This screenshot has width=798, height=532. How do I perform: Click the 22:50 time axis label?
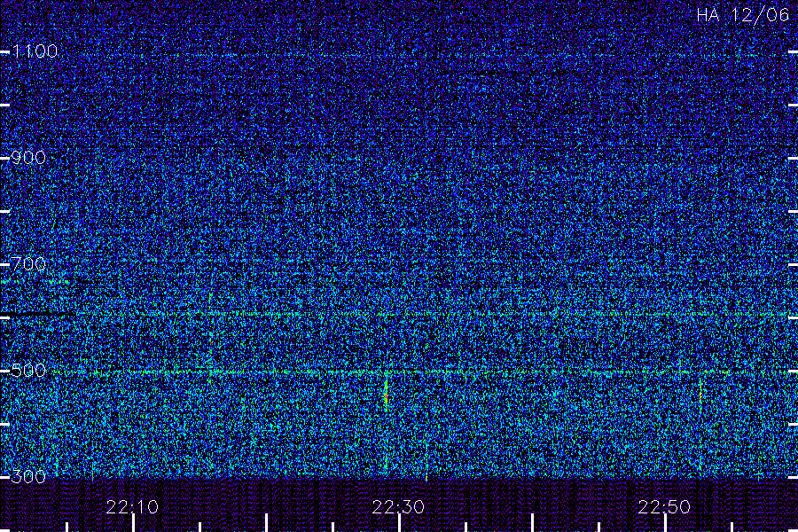[x=664, y=507]
